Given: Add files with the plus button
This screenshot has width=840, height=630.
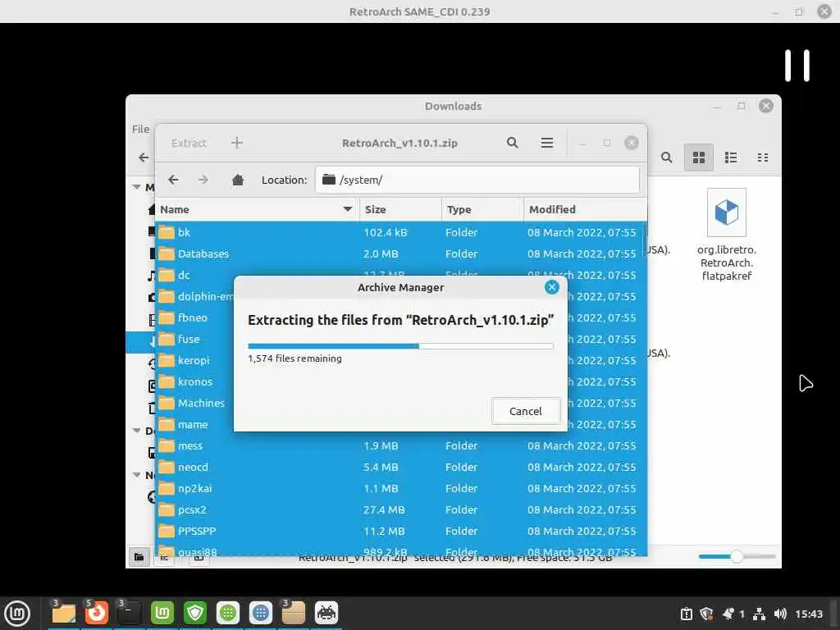Looking at the screenshot, I should [237, 143].
